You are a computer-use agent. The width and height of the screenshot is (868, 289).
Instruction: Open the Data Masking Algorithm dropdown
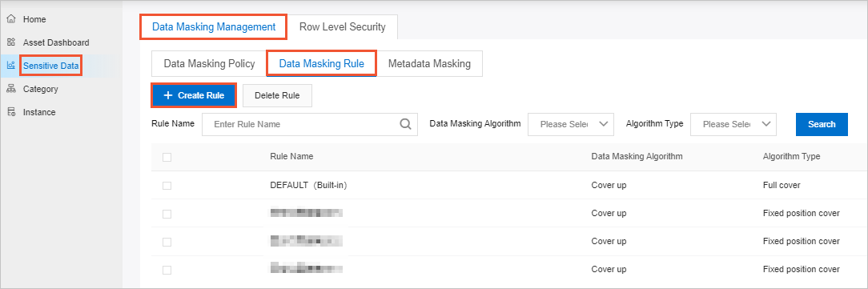tap(571, 124)
